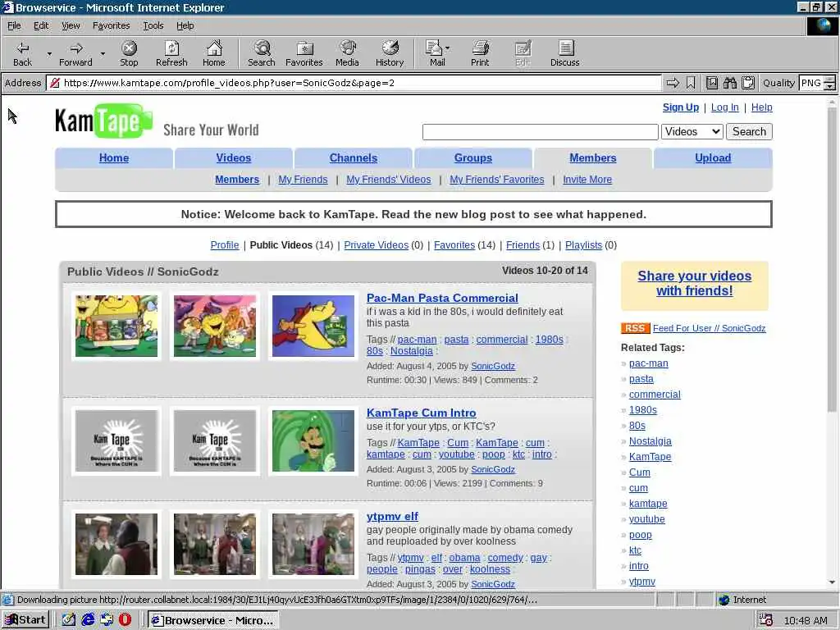Click the RSS feed badge
Image resolution: width=840 pixels, height=630 pixels.
[635, 328]
